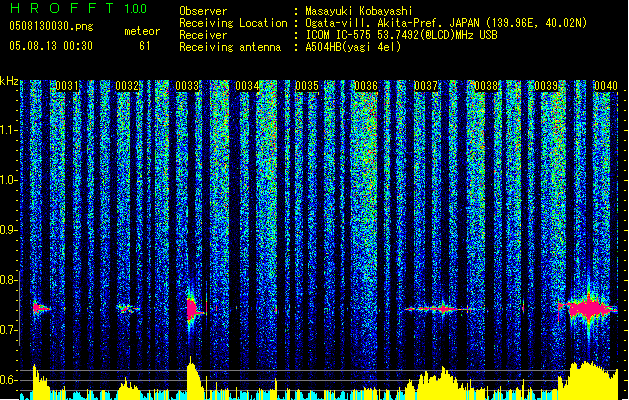This screenshot has height=400, width=629.
Task: Click the 0.6 kHz axis label
Action: coord(9,380)
